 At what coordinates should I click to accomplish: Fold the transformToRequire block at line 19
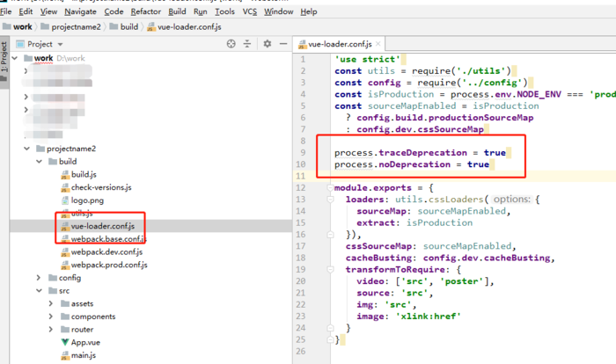330,269
